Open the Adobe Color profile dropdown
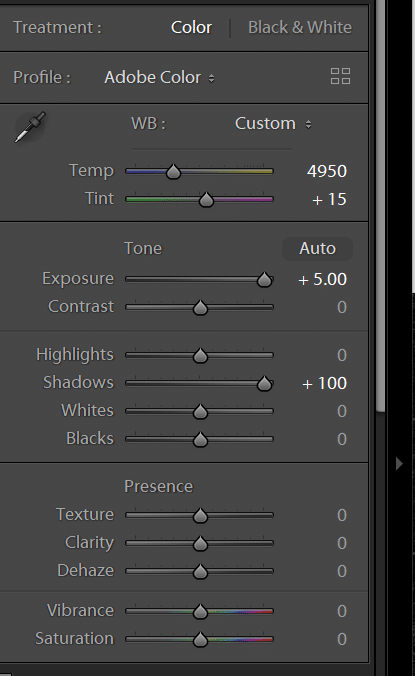Viewport: 415px width, 676px height. click(x=159, y=78)
